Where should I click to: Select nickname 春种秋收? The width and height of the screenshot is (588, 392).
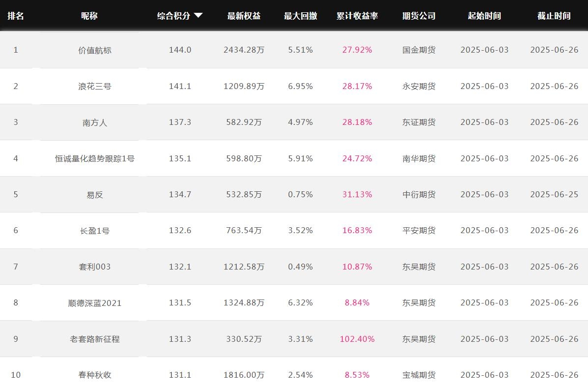95,375
